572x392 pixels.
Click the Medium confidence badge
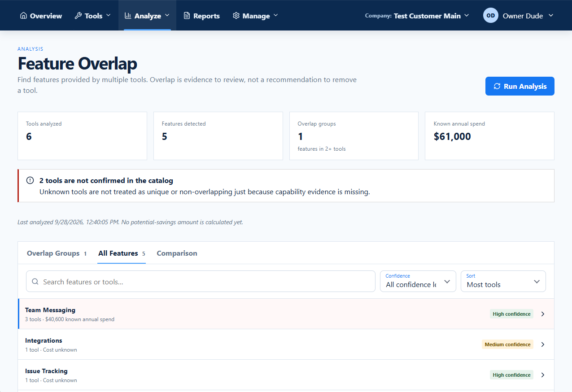click(x=507, y=344)
